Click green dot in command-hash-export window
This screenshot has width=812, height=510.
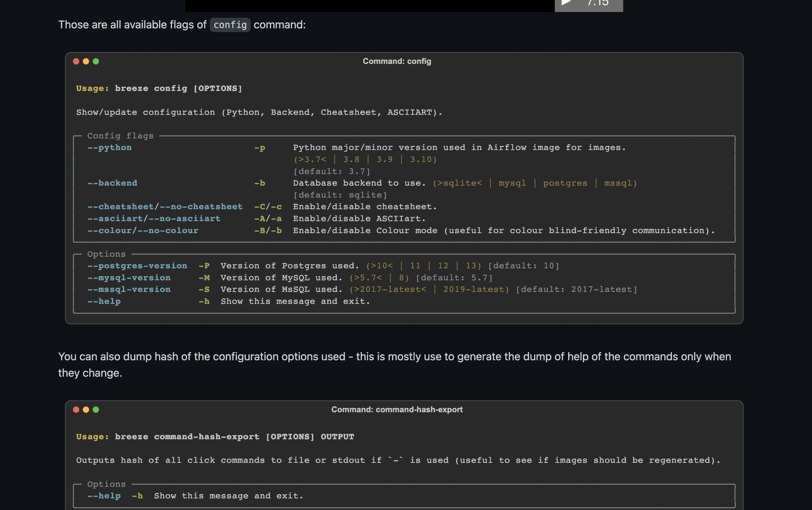pos(96,410)
